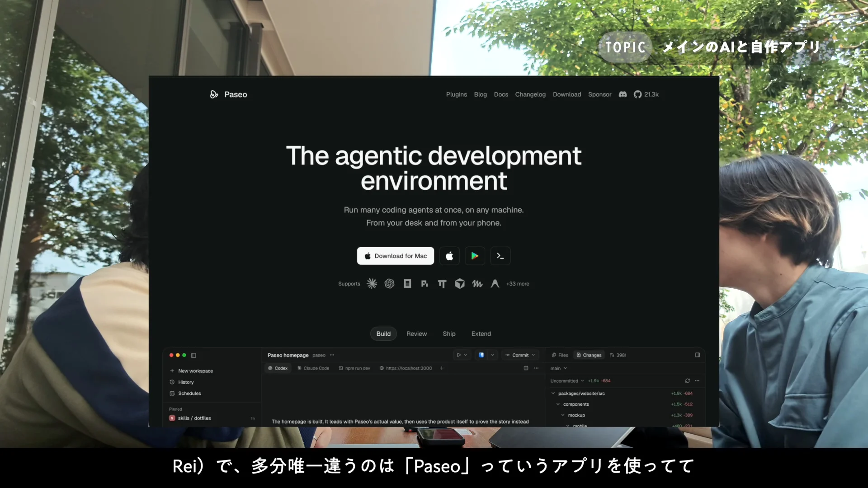Screen dimensions: 868x488
Task: Switch to the Files panel tab
Action: coord(560,355)
